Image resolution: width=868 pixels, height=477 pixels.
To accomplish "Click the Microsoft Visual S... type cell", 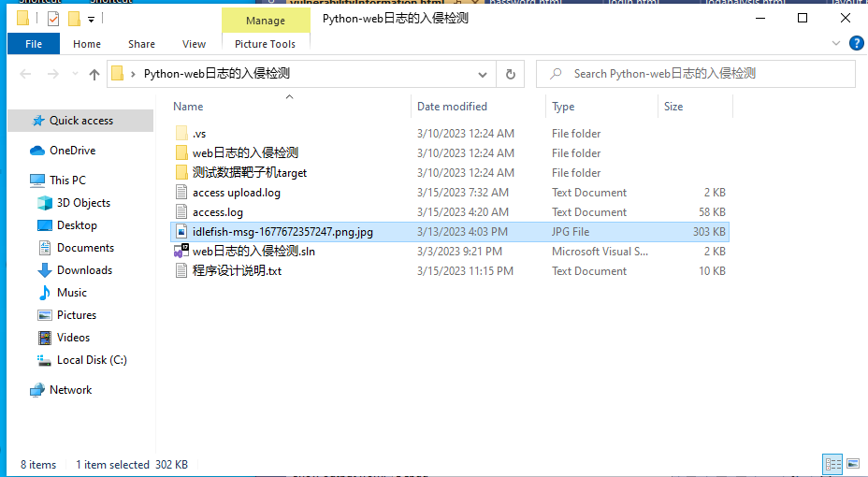I will coord(600,252).
